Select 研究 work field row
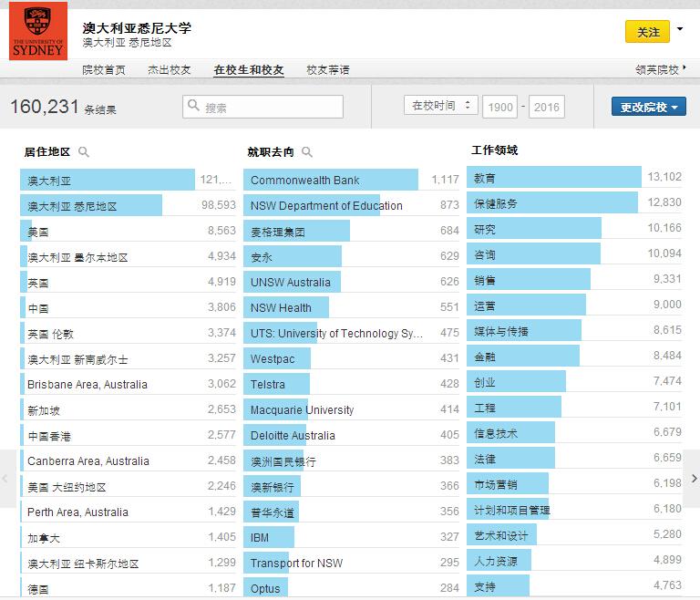 (x=574, y=228)
